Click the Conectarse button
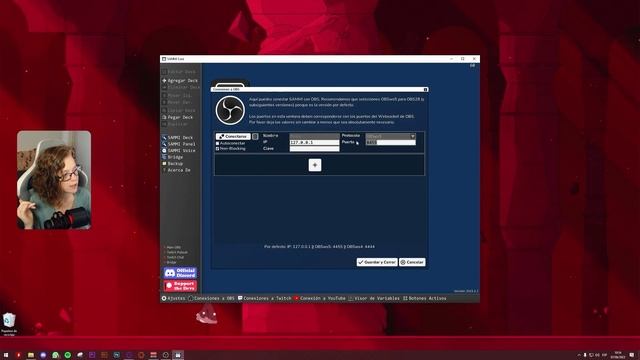640x360 pixels. (233, 136)
